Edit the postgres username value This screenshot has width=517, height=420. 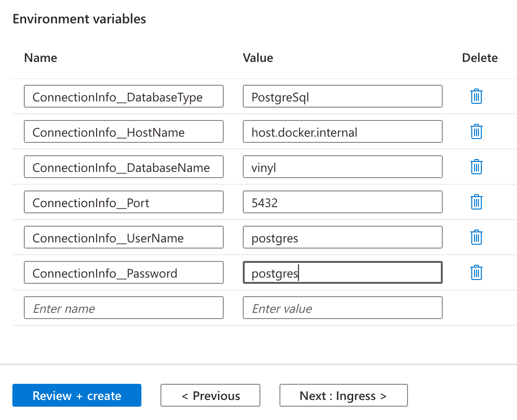coord(342,237)
